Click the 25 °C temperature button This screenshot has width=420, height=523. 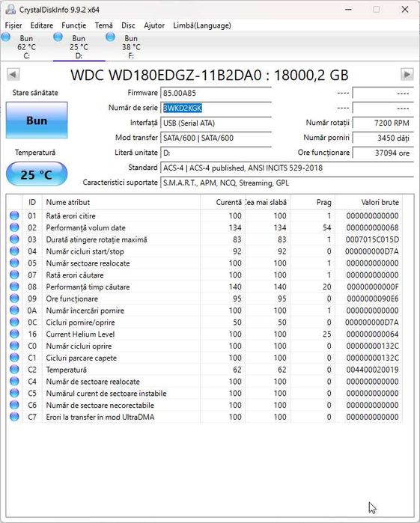coord(37,174)
